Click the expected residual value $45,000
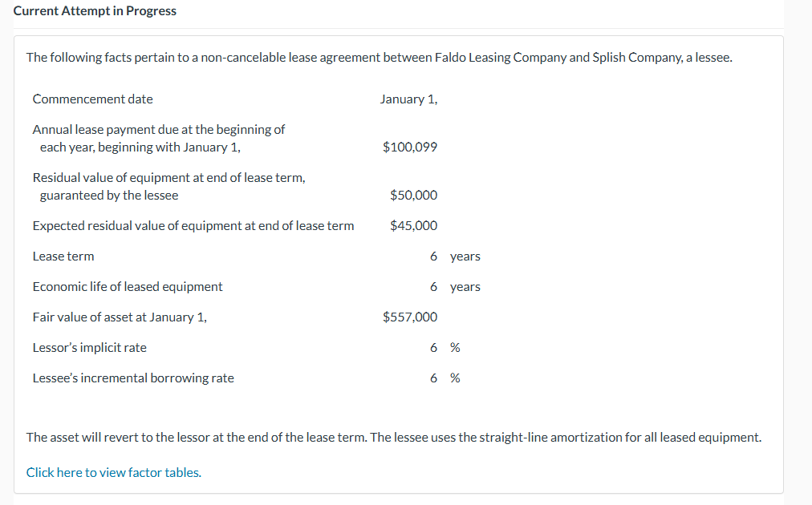This screenshot has width=812, height=505. (x=412, y=225)
